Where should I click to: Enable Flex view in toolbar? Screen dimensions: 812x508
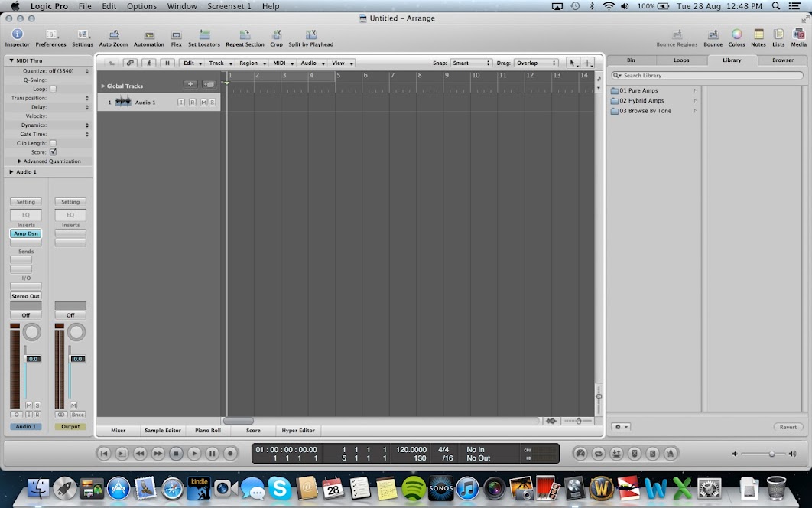pos(176,34)
